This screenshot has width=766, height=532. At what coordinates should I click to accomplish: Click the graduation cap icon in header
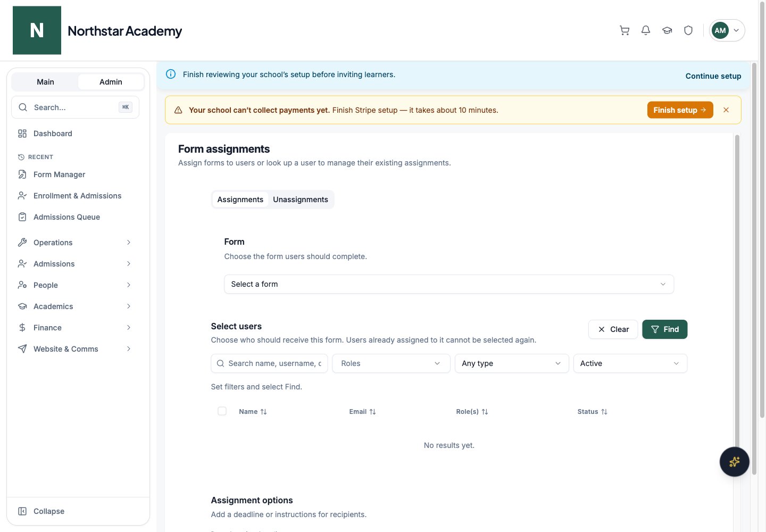pyautogui.click(x=667, y=30)
